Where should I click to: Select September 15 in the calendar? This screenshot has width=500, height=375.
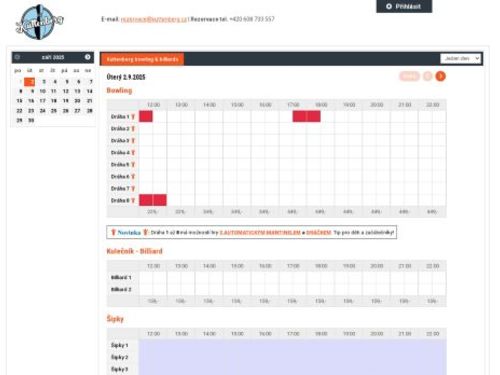19,101
